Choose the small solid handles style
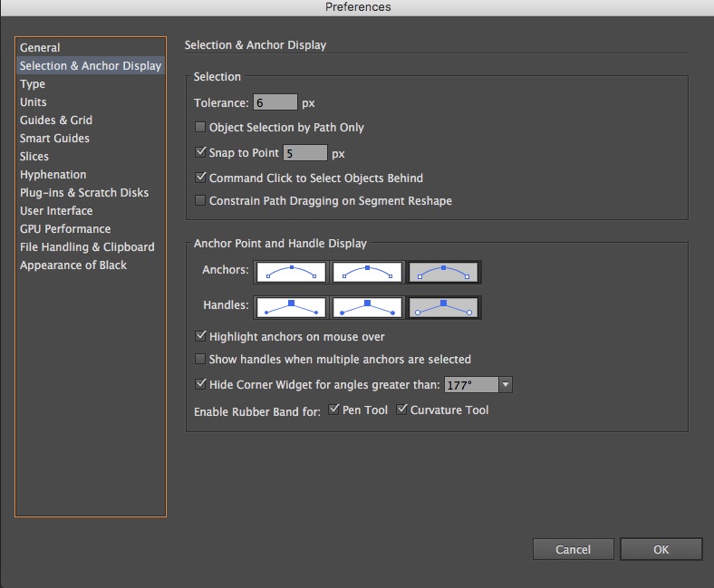Viewport: 714px width, 588px height. 291,307
